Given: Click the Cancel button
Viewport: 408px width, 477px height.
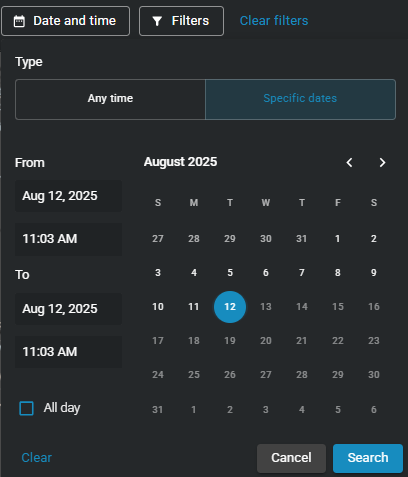Looking at the screenshot, I should 291,458.
